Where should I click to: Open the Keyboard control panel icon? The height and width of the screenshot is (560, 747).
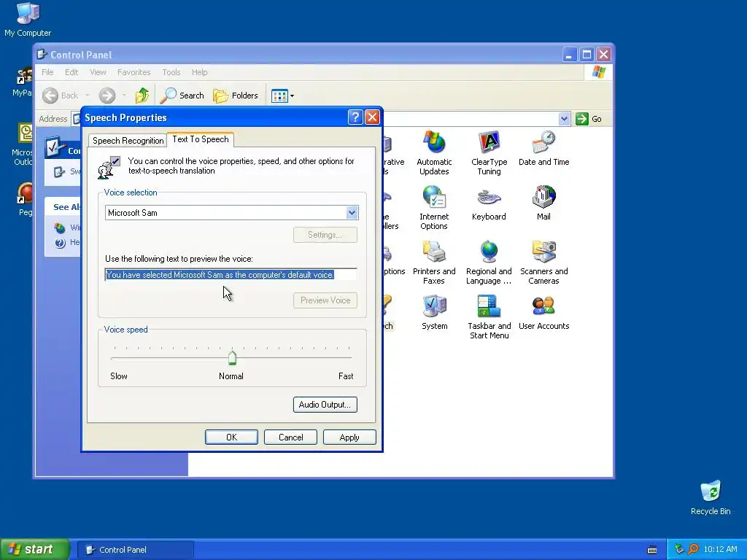[489, 203]
